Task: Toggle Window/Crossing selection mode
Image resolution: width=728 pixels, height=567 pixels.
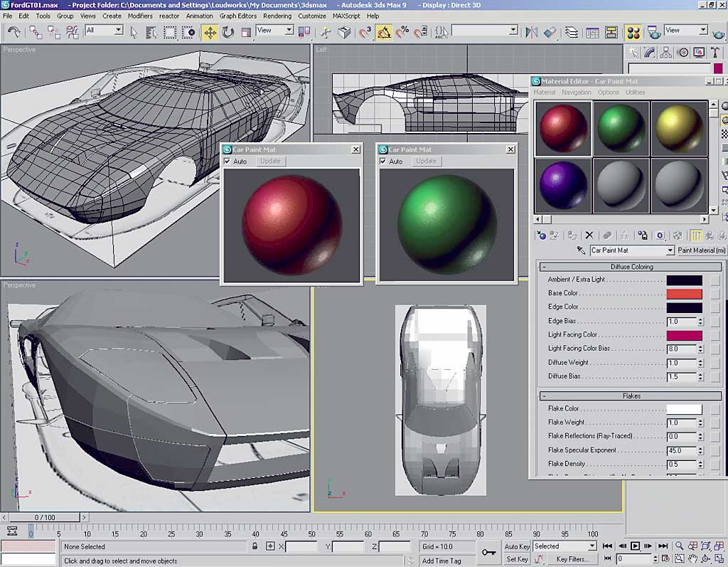Action: point(188,32)
